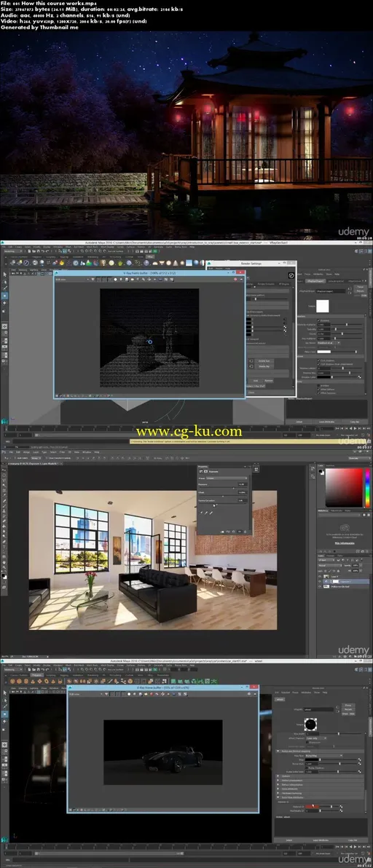Click black sphere sample swatch in car-render Maya
373x868 pixels.
point(310,725)
